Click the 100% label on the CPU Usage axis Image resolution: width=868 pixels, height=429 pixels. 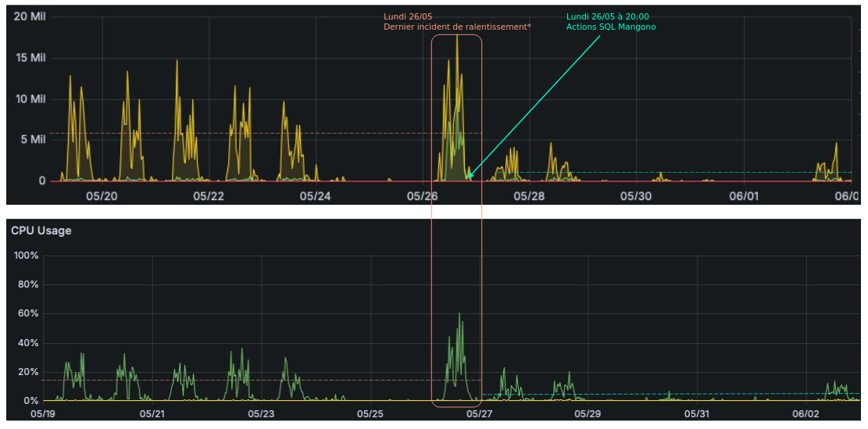27,256
